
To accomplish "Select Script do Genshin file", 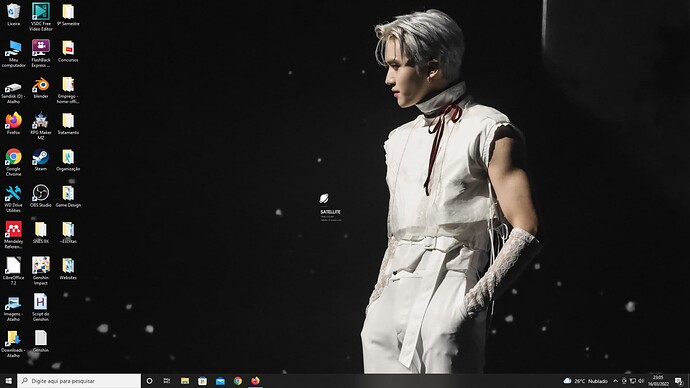I will [41, 307].
